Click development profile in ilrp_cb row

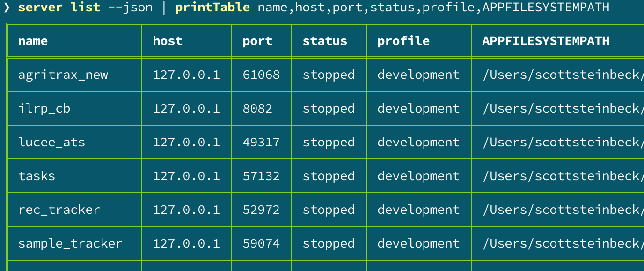tap(418, 109)
